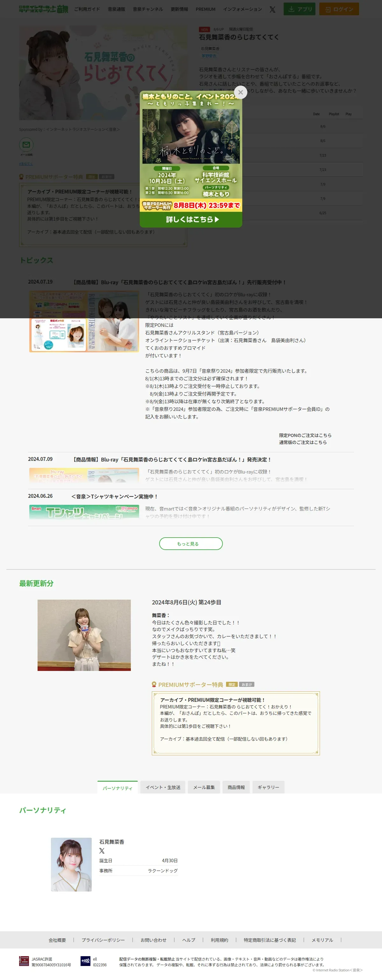Expand the 2024.06.26 Tシャツキャンペーン topic
382x980 pixels.
(115, 497)
